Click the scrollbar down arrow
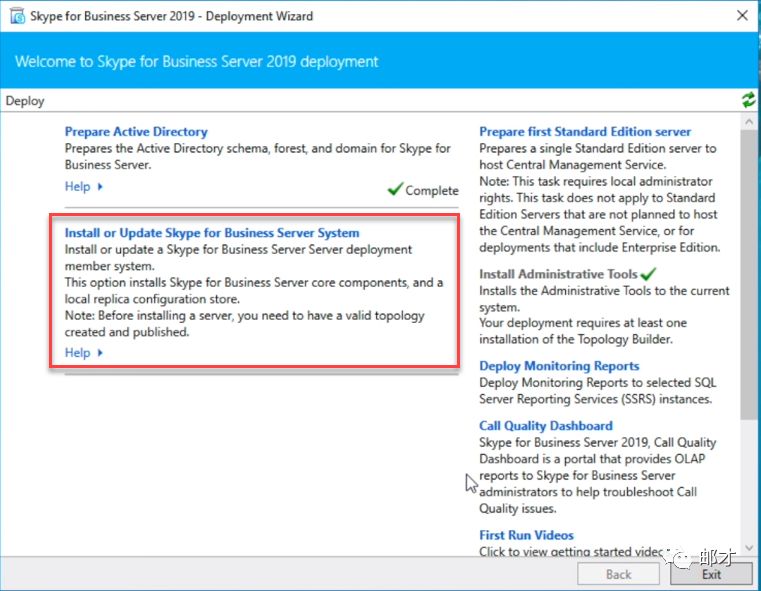This screenshot has width=761, height=591. (750, 548)
